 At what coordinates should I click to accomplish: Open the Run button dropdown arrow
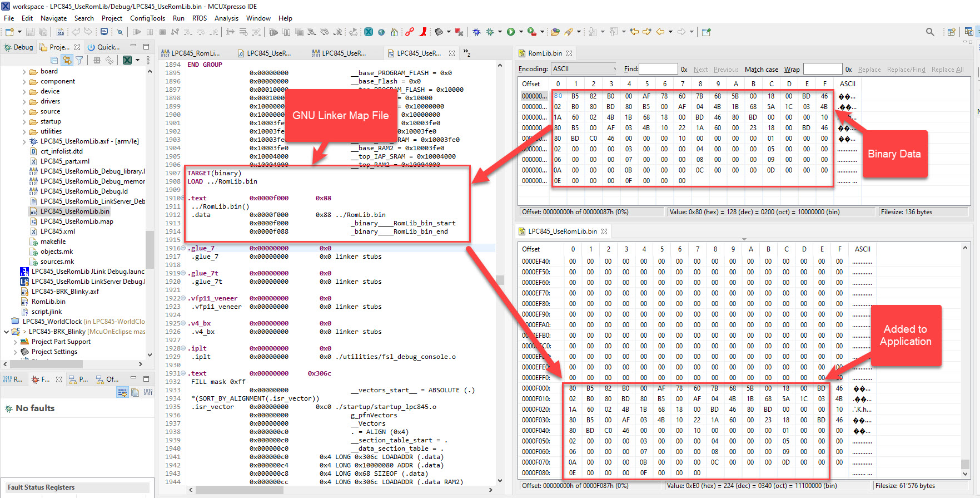click(521, 32)
